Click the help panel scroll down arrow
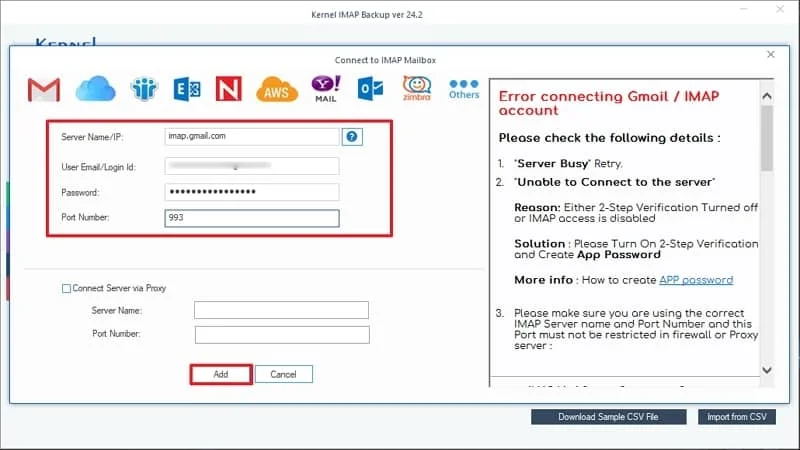The height and width of the screenshot is (450, 800). coord(766,370)
